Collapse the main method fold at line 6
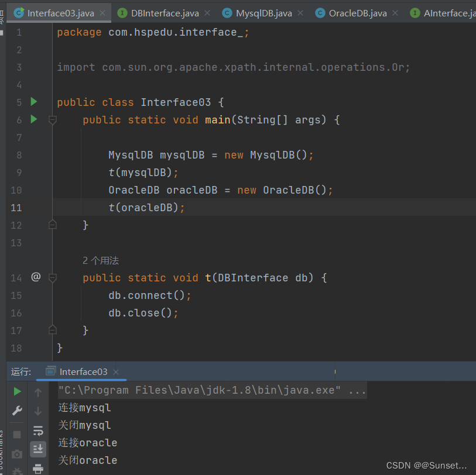Screen dimensions: 476x475 [53, 120]
